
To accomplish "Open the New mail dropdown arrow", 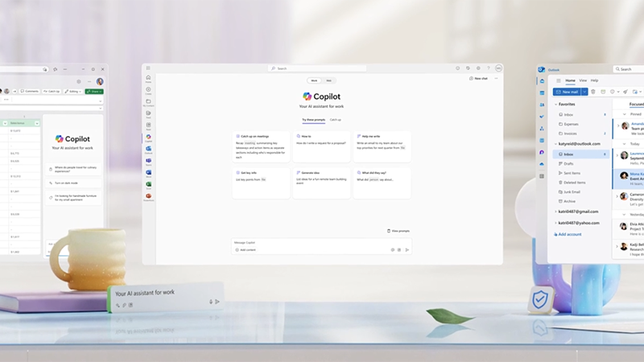I will coord(584,92).
